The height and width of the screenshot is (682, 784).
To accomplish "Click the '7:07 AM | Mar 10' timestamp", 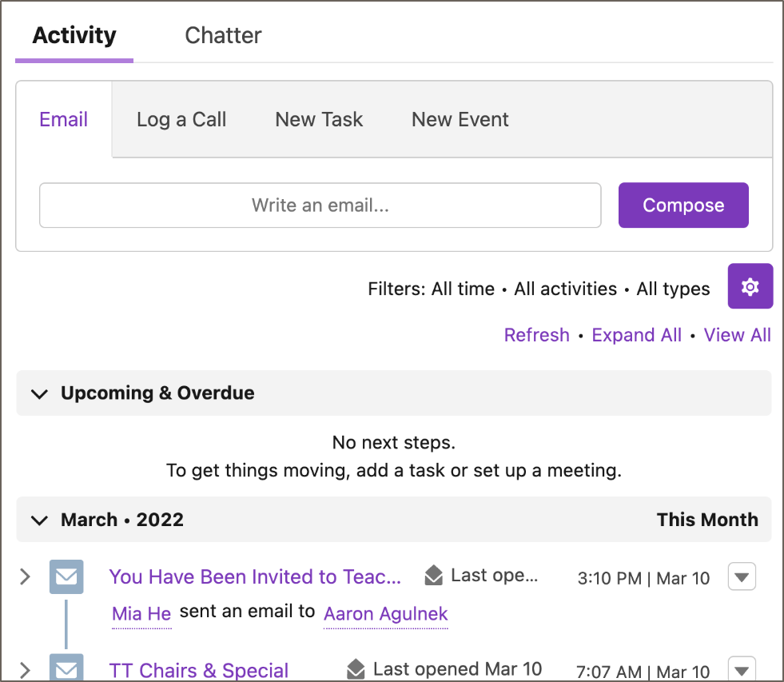I will click(x=643, y=672).
